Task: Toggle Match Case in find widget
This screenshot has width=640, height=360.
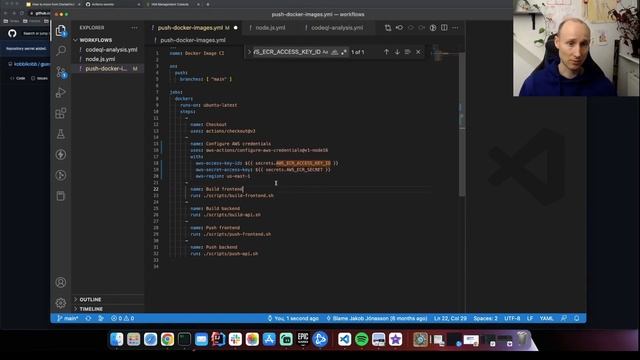Action: [325, 52]
